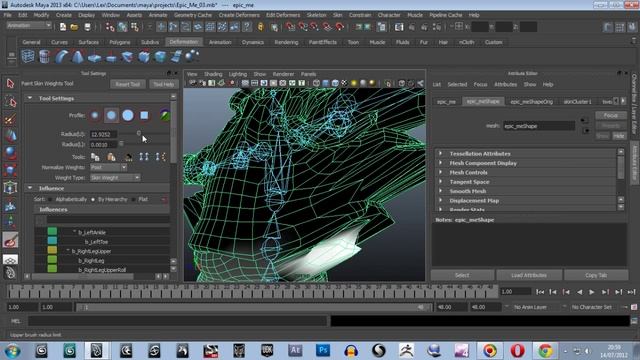Click the b_LeftToe cyan color swatch
The width and height of the screenshot is (640, 360).
tap(52, 241)
